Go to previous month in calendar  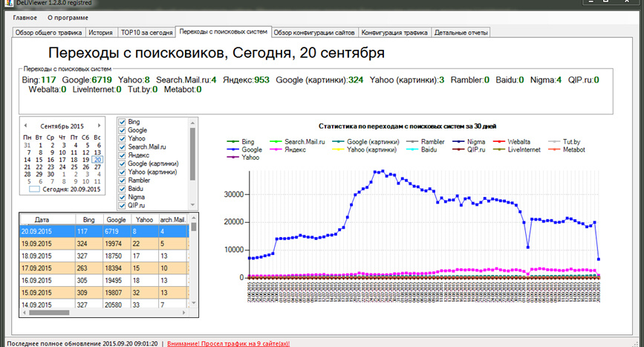[25, 126]
